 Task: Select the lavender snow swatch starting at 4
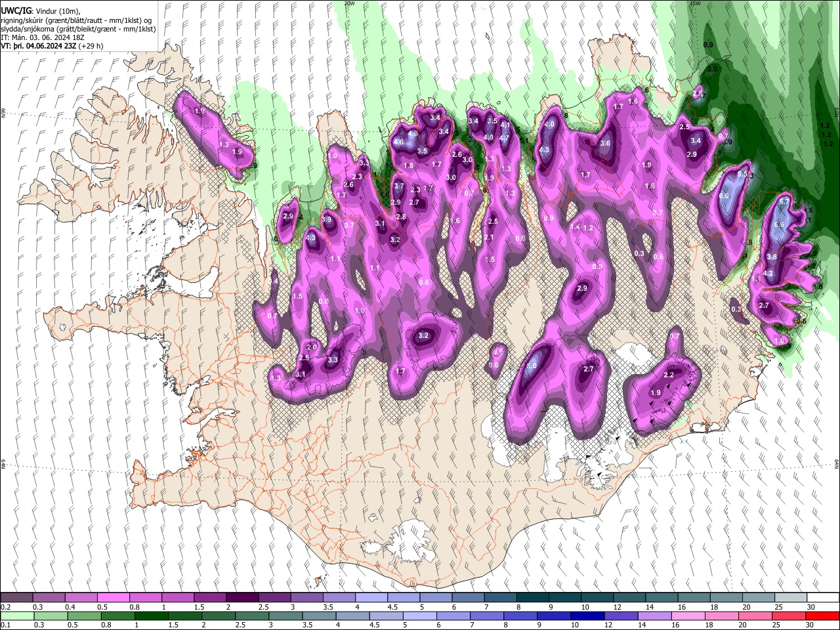point(371,597)
